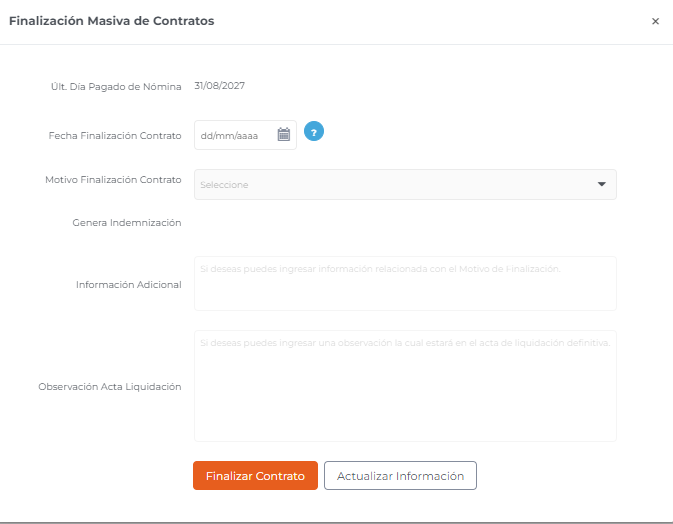
Task: Click the blue question mark help icon
Action: pyautogui.click(x=314, y=131)
